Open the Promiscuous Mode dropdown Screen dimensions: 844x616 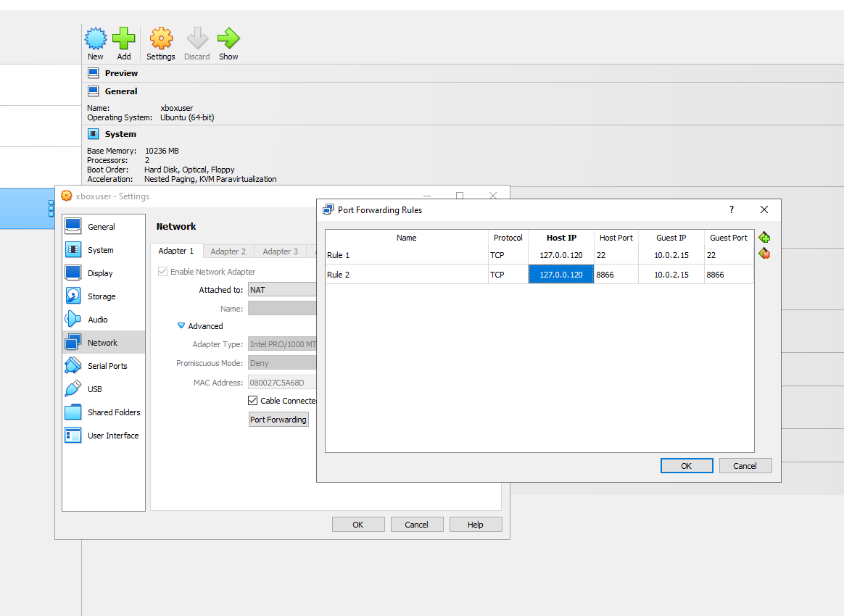coord(282,363)
